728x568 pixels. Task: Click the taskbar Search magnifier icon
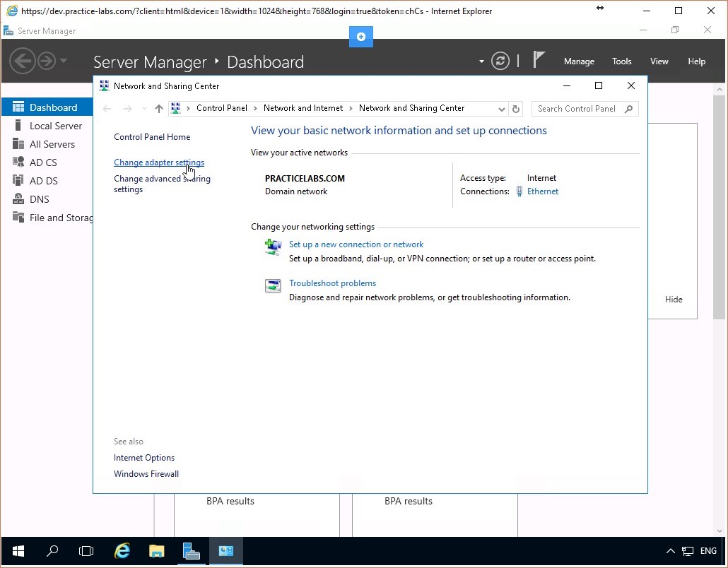pos(52,551)
